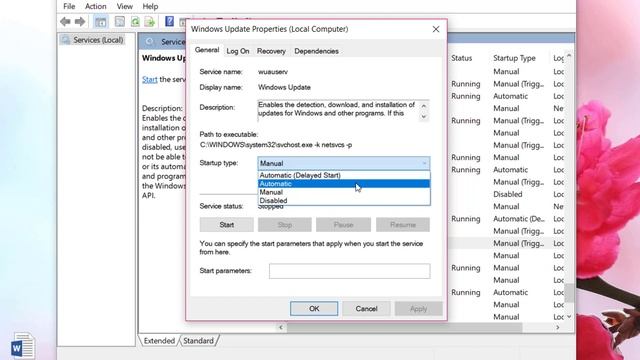Click the Stop service button
The width and height of the screenshot is (640, 360).
click(284, 224)
